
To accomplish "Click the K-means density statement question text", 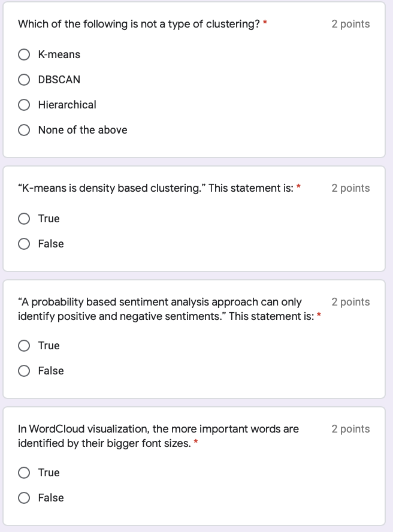I will (156, 188).
